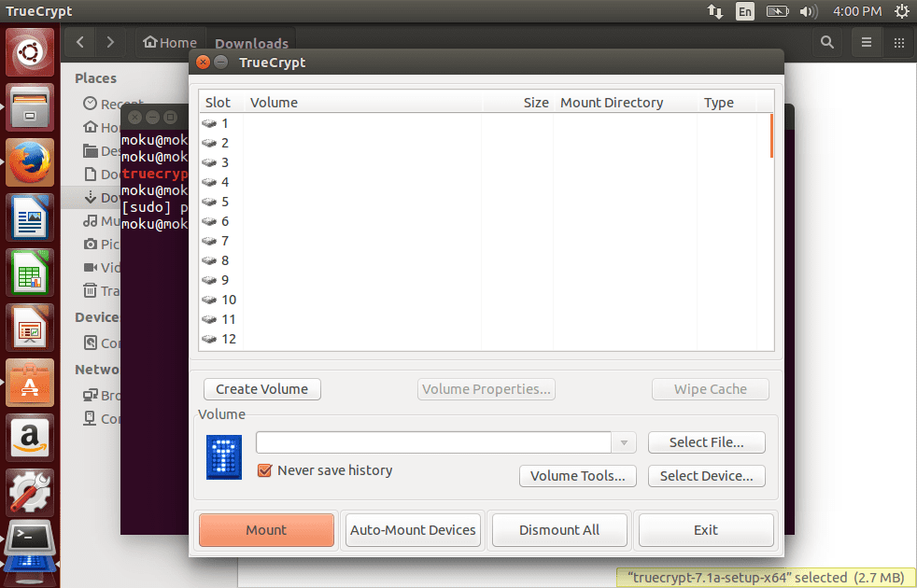Select drive icon for slot 1
This screenshot has width=917, height=588.
[x=209, y=123]
